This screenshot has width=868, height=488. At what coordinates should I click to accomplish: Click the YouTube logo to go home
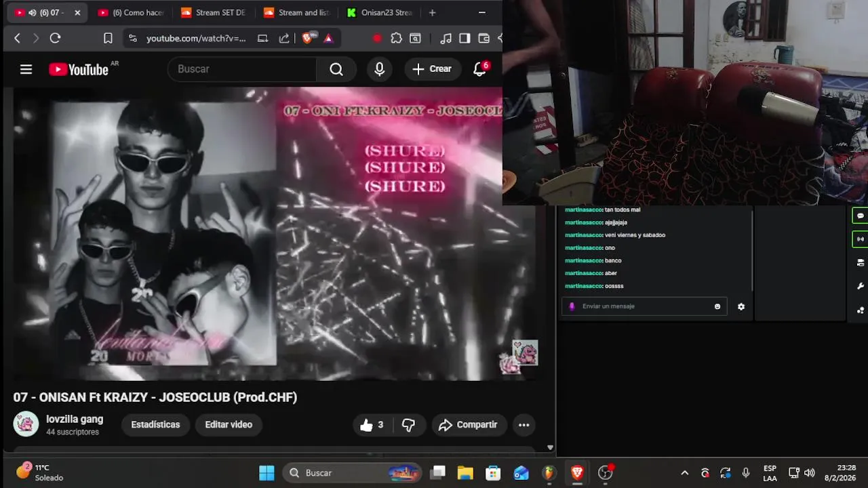click(79, 69)
